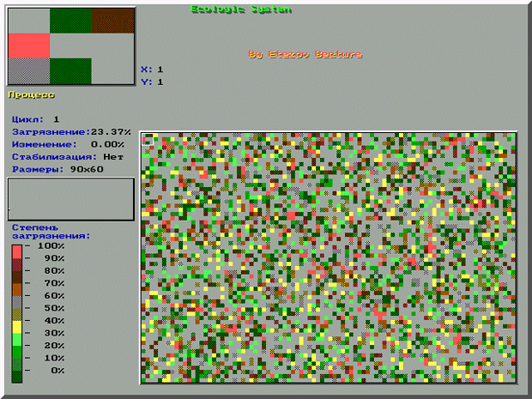532x399 pixels.
Task: Click the brown cell in the magnified preview
Action: 112,21
